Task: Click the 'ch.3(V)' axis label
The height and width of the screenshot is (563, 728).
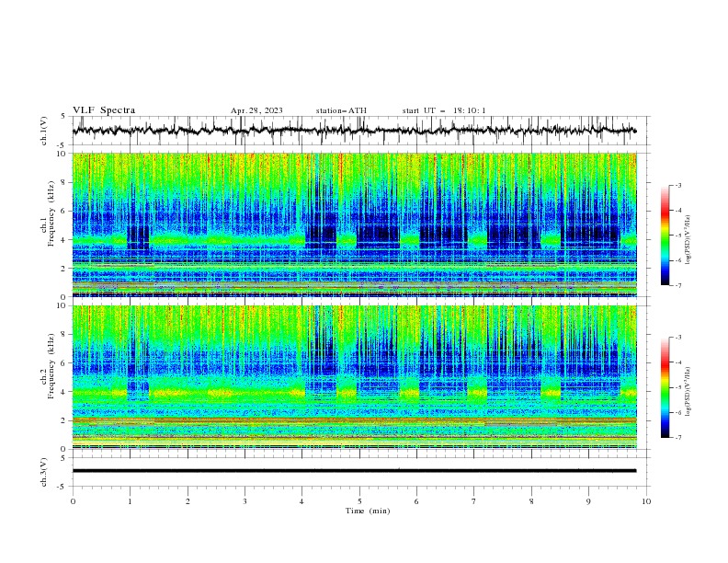Action: click(44, 472)
